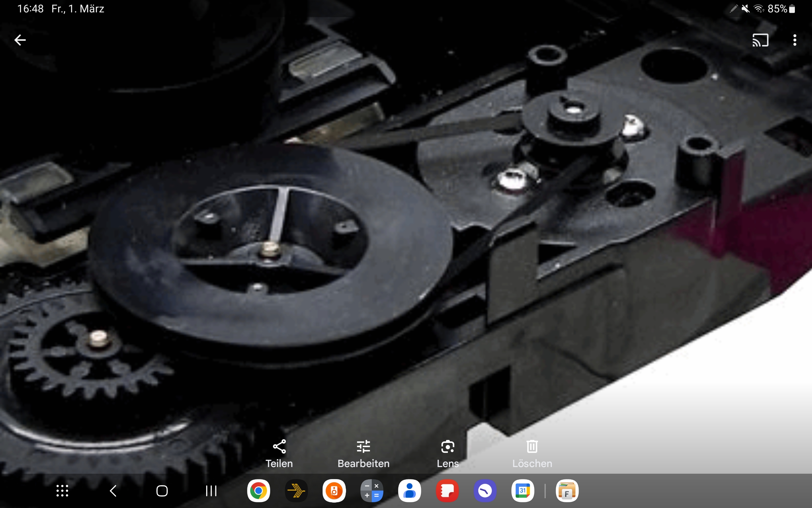Screen dimensions: 812x508
Task: Open the three-dot overflow menu
Action: [795, 40]
